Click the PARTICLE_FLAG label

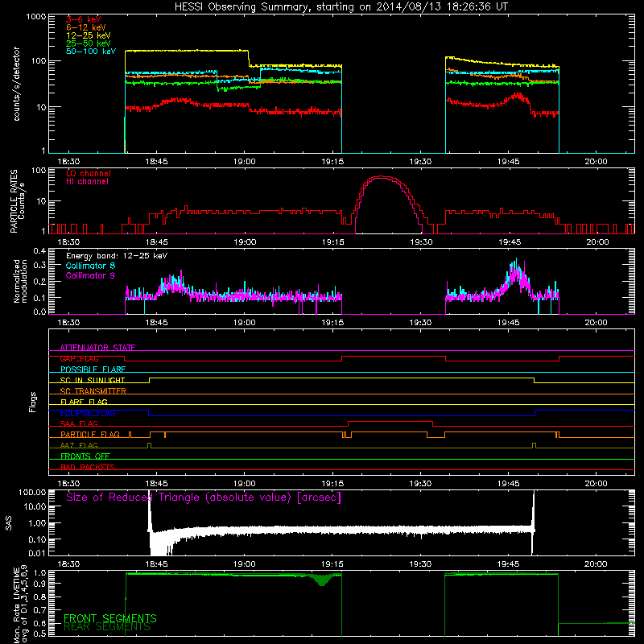point(90,435)
